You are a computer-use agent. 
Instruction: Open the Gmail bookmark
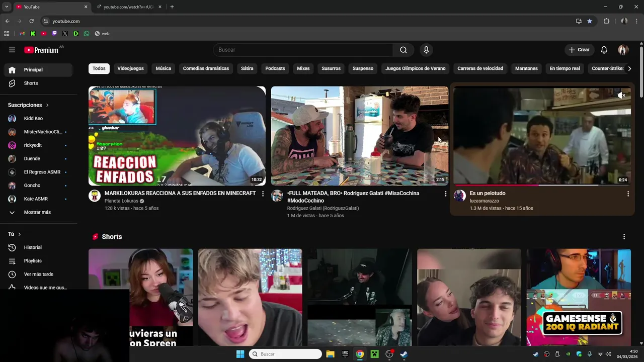22,34
